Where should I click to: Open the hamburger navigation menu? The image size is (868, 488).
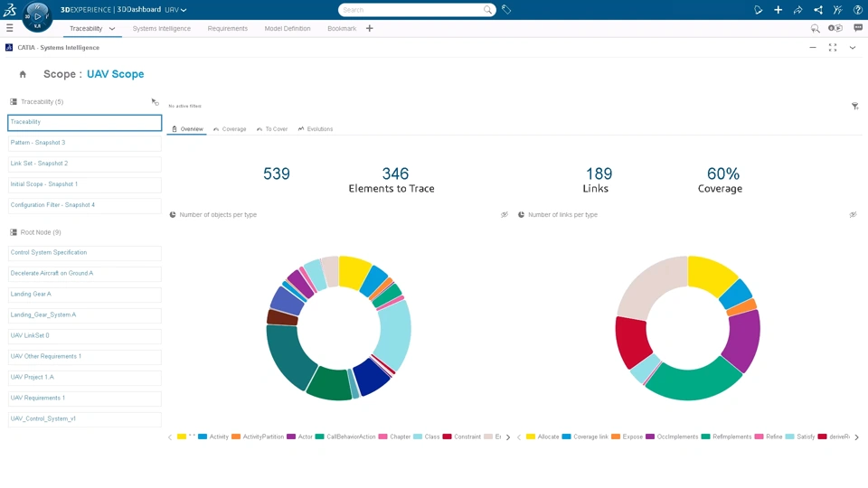[x=9, y=28]
